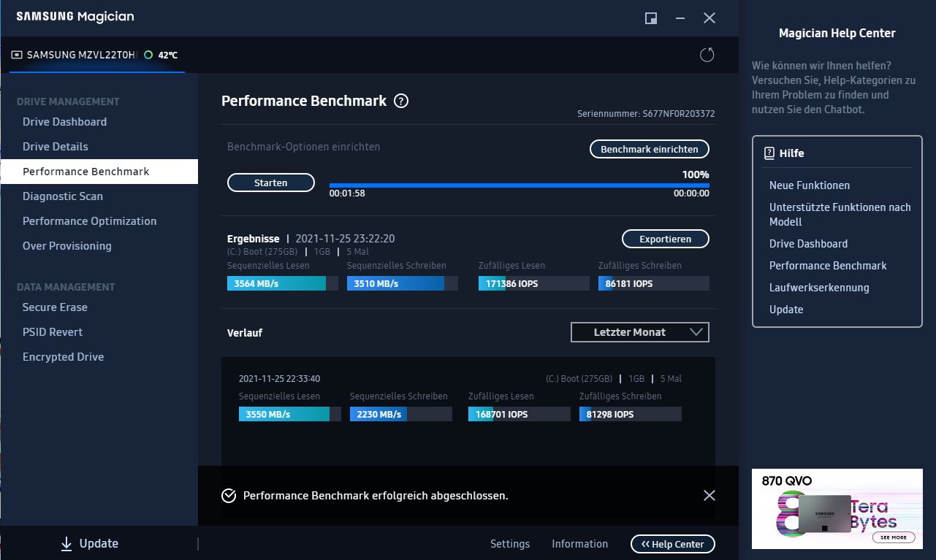Image resolution: width=936 pixels, height=560 pixels.
Task: Click the Update label at bottom left
Action: click(99, 543)
